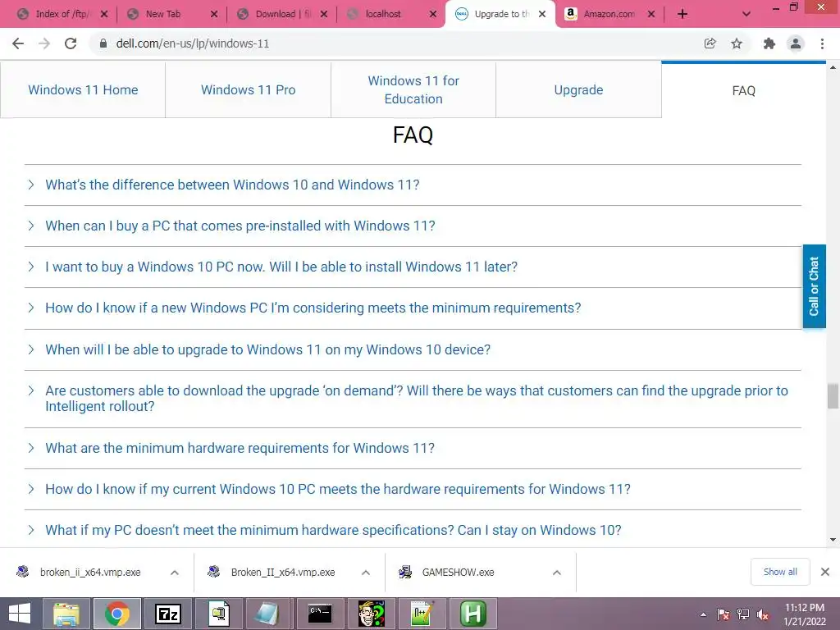The image size is (840, 630).
Task: Open 'Are customers able to download the upgrade' question
Action: pyautogui.click(x=416, y=398)
